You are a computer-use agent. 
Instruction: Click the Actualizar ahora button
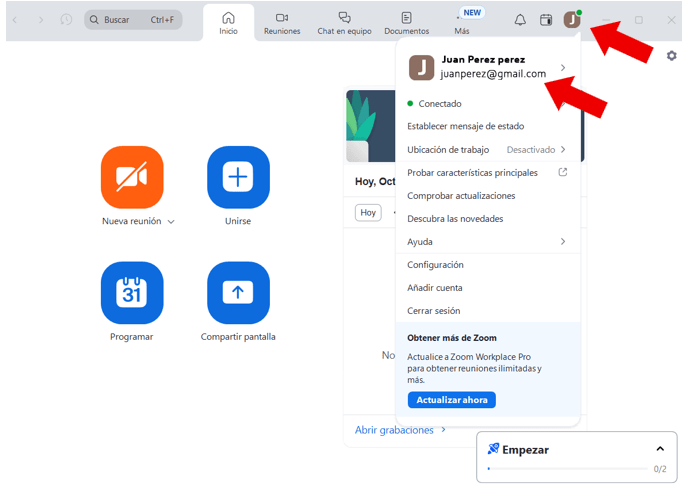click(451, 400)
